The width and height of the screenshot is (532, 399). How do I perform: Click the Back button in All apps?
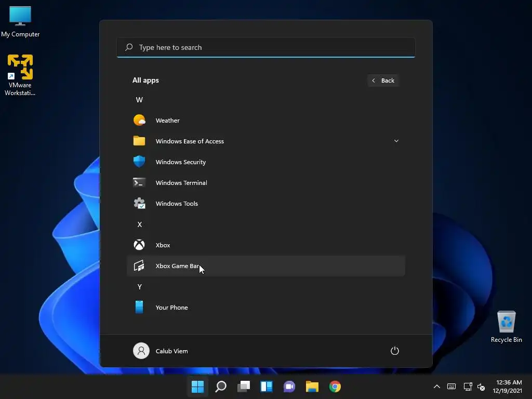(383, 81)
